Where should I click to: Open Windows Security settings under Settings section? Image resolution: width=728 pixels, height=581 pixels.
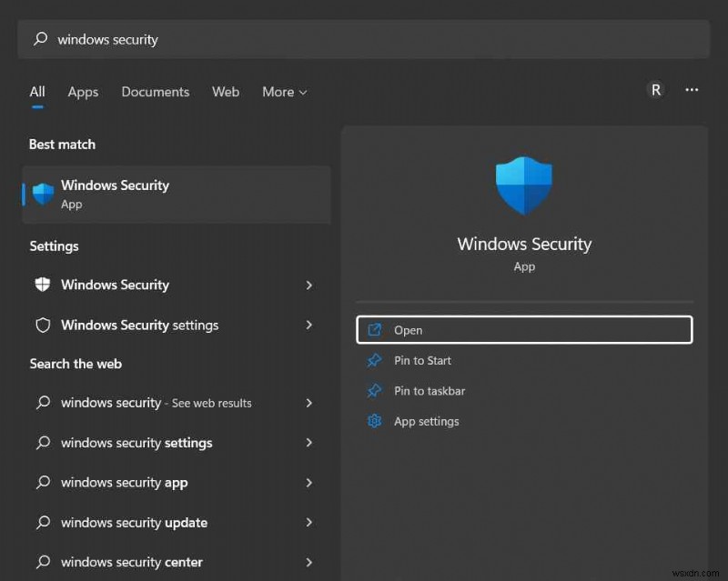tap(113, 285)
